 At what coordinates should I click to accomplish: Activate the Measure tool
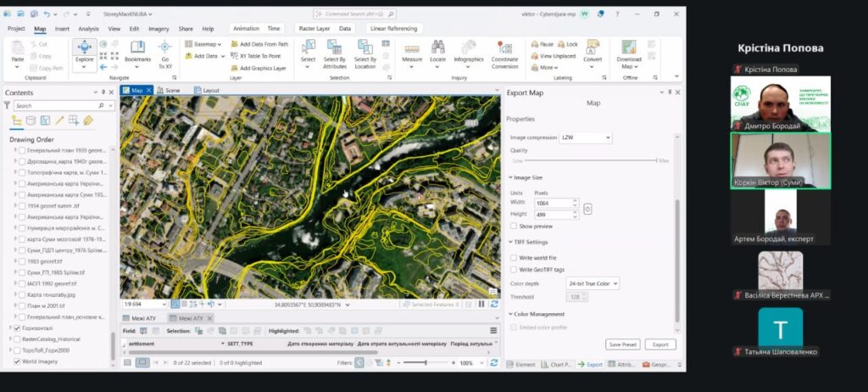(412, 50)
